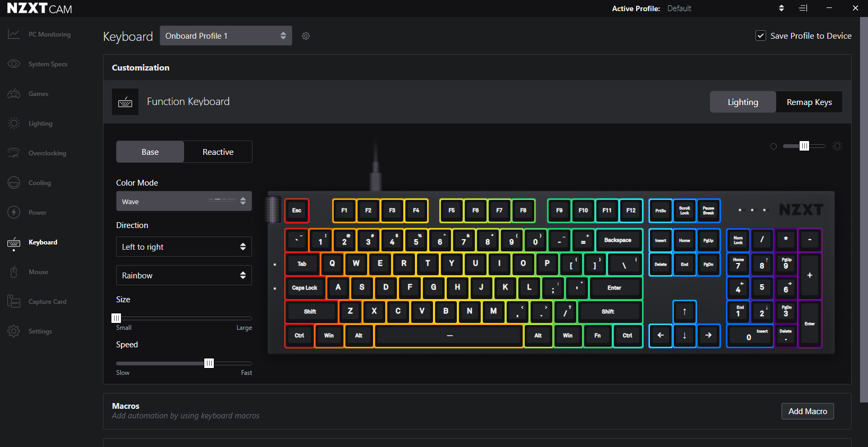Open Capture Card icon

tap(14, 301)
